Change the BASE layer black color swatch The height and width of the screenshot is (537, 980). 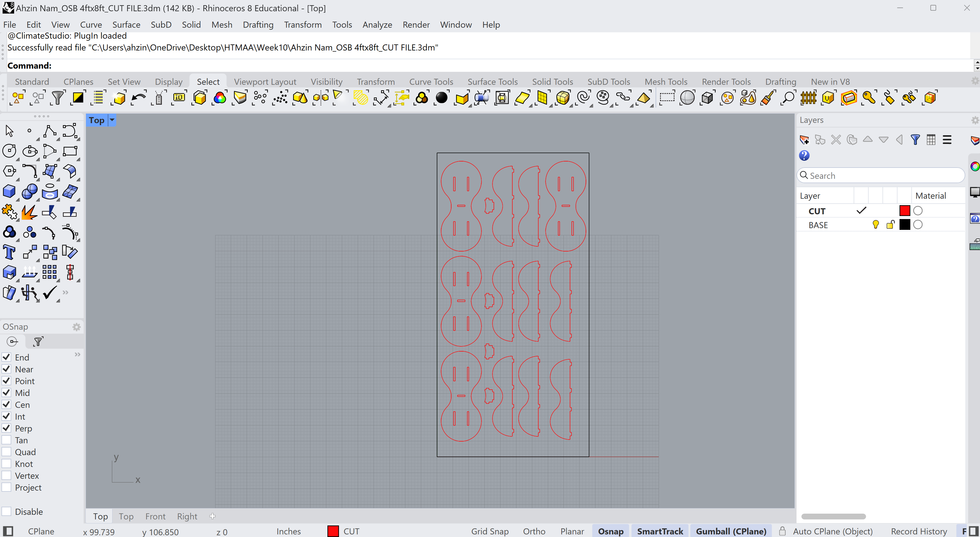pyautogui.click(x=905, y=224)
